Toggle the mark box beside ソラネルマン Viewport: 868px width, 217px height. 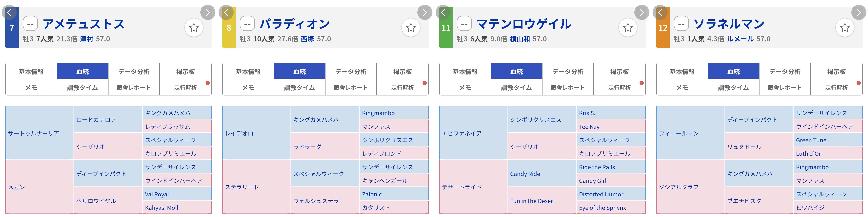coord(681,24)
